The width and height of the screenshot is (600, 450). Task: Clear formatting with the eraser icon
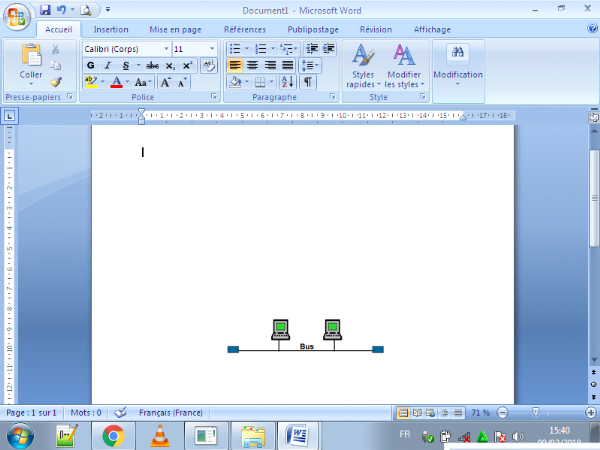point(209,65)
